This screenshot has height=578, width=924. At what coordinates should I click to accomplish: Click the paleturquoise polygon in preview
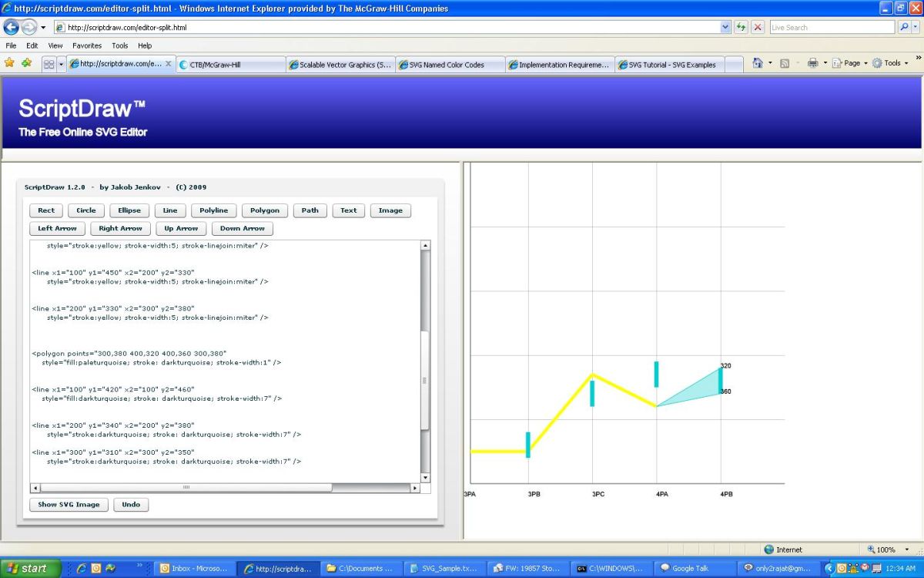pos(695,389)
